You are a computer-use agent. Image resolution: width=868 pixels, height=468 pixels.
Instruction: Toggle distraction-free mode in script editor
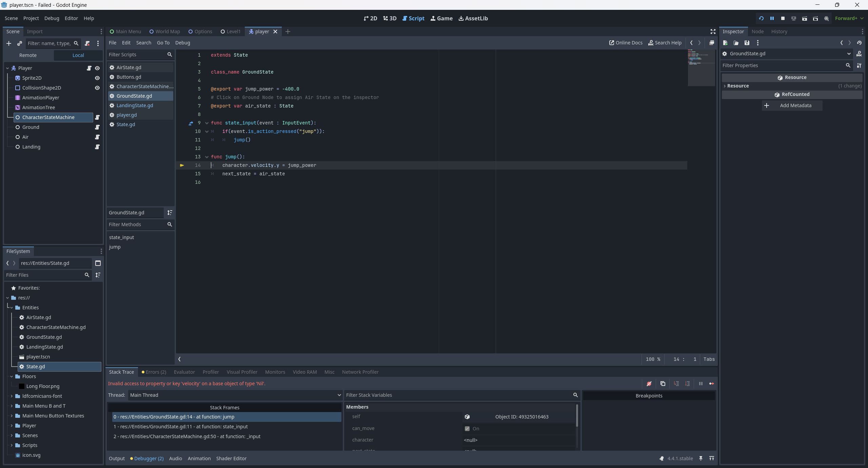tap(713, 32)
